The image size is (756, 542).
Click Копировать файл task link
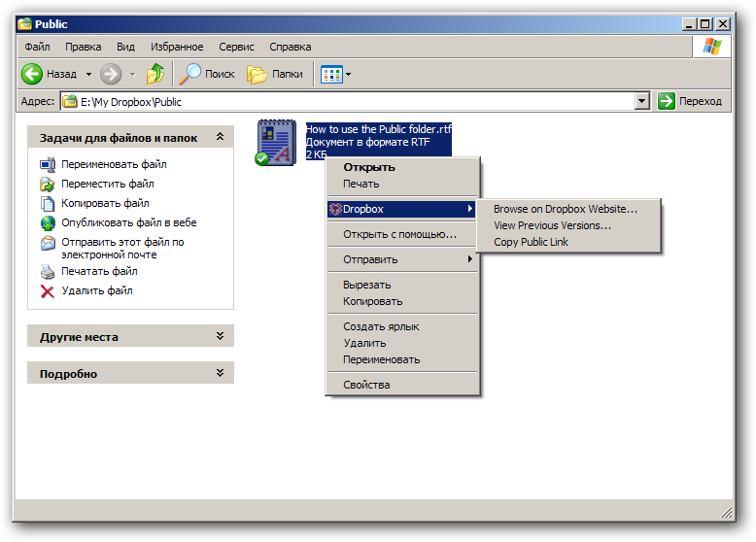point(105,203)
